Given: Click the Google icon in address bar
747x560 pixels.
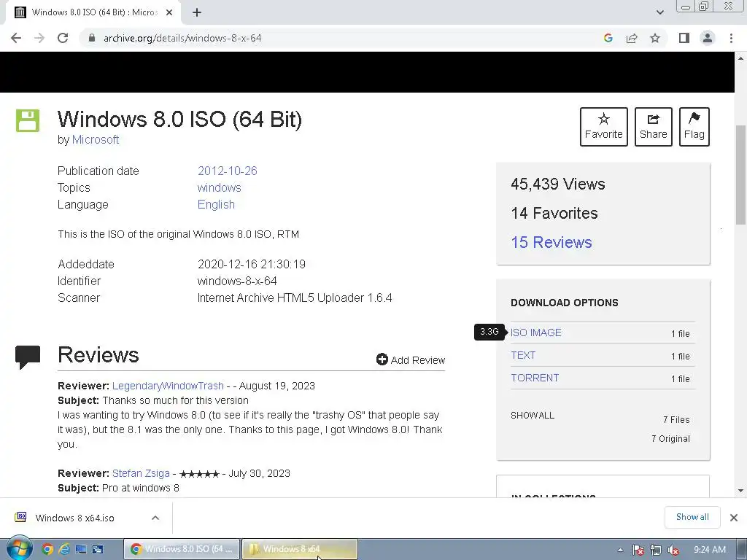Looking at the screenshot, I should (x=608, y=38).
